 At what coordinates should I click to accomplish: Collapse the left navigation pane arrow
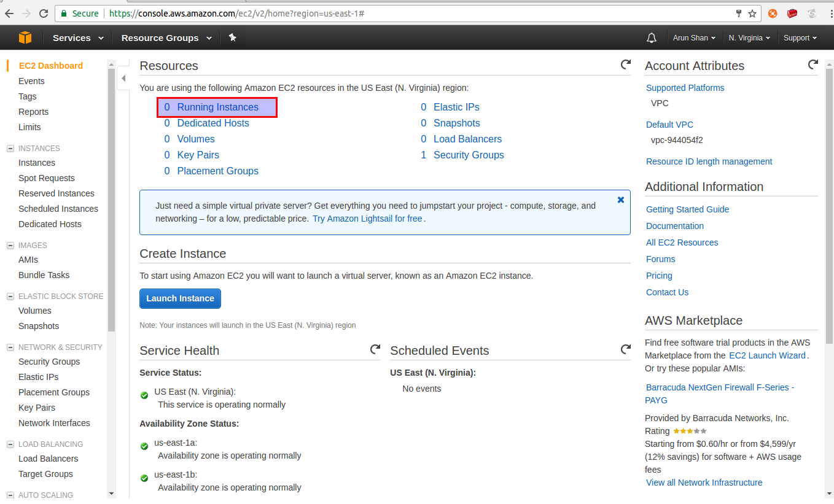123,79
